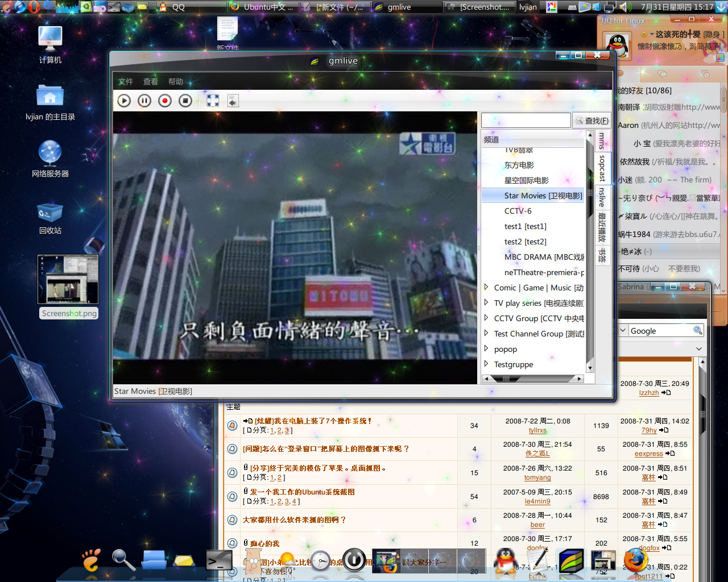Click the channel list vertical scrollbar
Viewport: 728px width, 582px height.
(590, 250)
